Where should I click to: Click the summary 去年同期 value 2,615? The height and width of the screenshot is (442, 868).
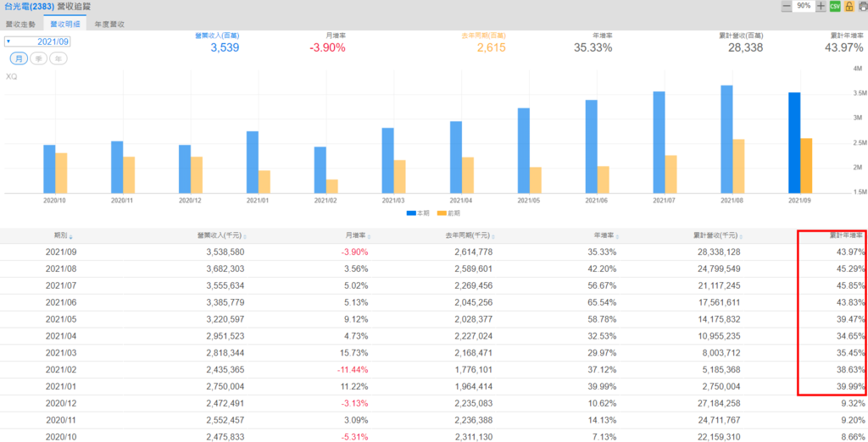[x=492, y=47]
